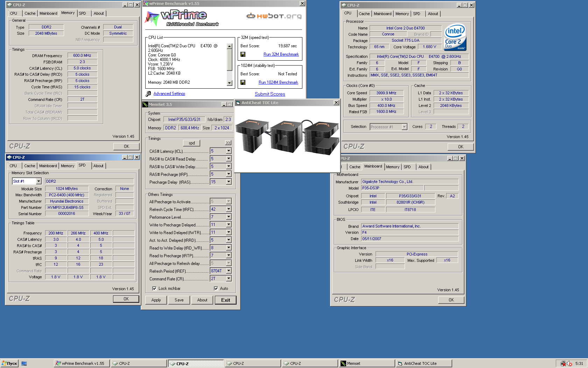Open the Performance Level dropdown
The height and width of the screenshot is (368, 588).
[229, 217]
